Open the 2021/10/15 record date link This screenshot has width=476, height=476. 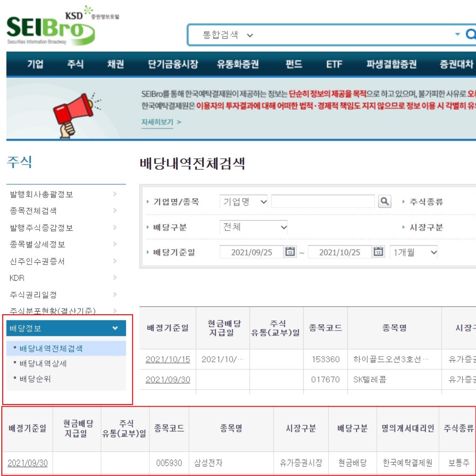(x=168, y=360)
